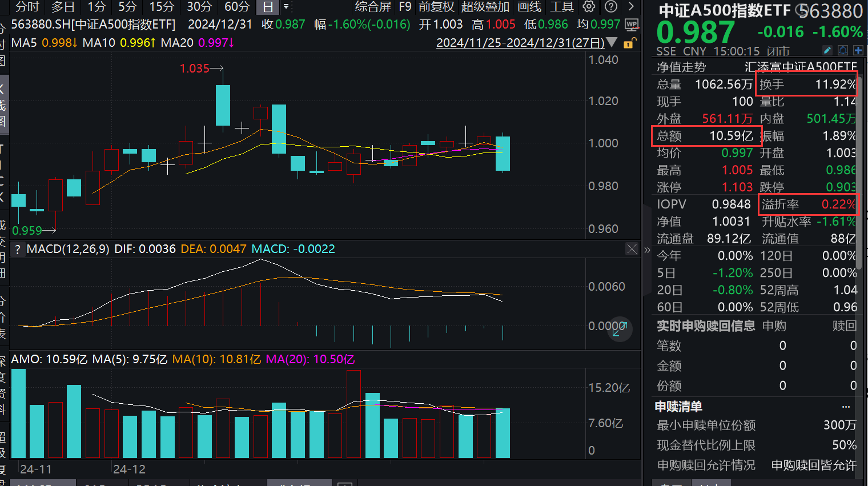Close the MACD indicator panel
The image size is (868, 486).
[x=632, y=249]
